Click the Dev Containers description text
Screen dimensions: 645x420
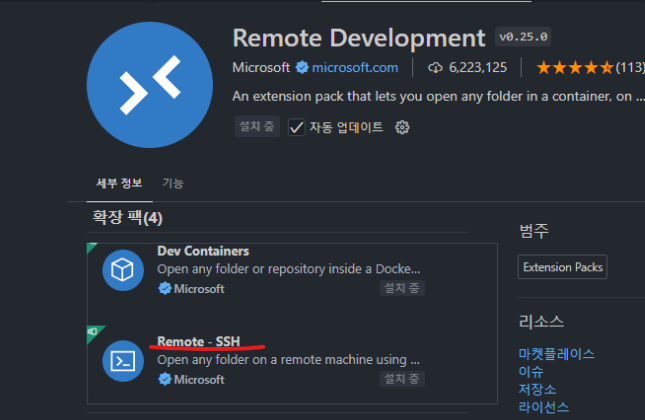click(289, 269)
